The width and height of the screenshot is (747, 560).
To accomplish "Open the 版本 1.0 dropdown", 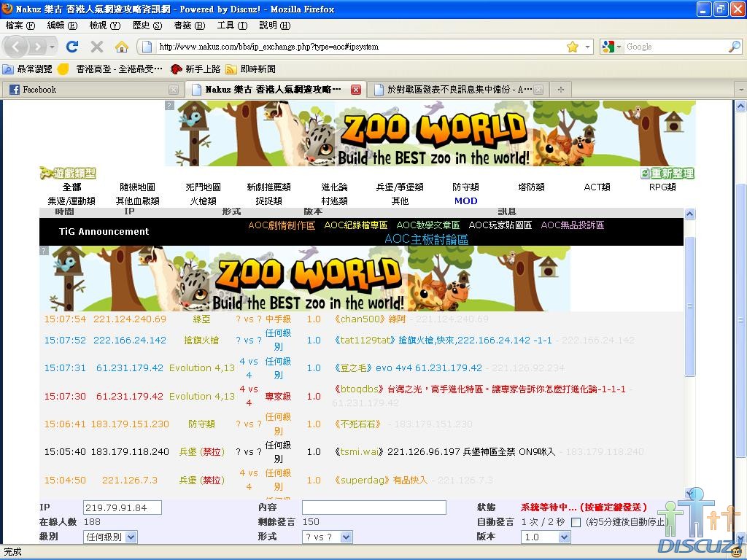I will (x=546, y=537).
